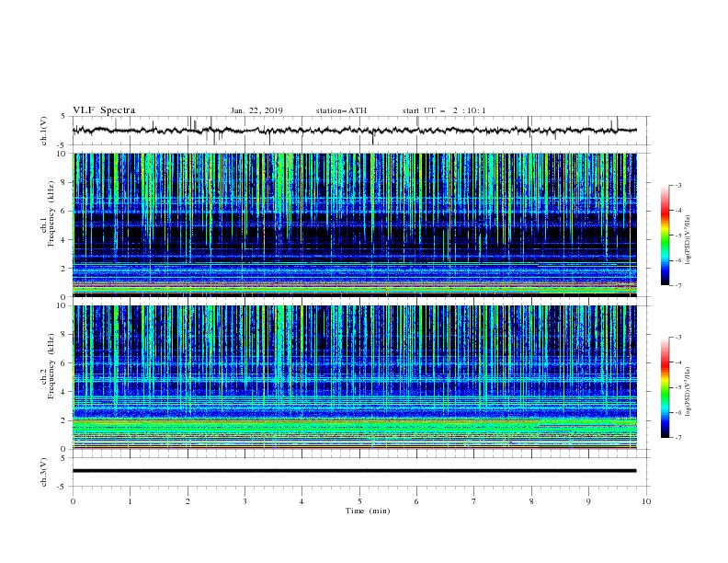728x563 pixels.
Task: Click the '8' kHz tick of ch.1 spectrogram
Action: click(64, 182)
